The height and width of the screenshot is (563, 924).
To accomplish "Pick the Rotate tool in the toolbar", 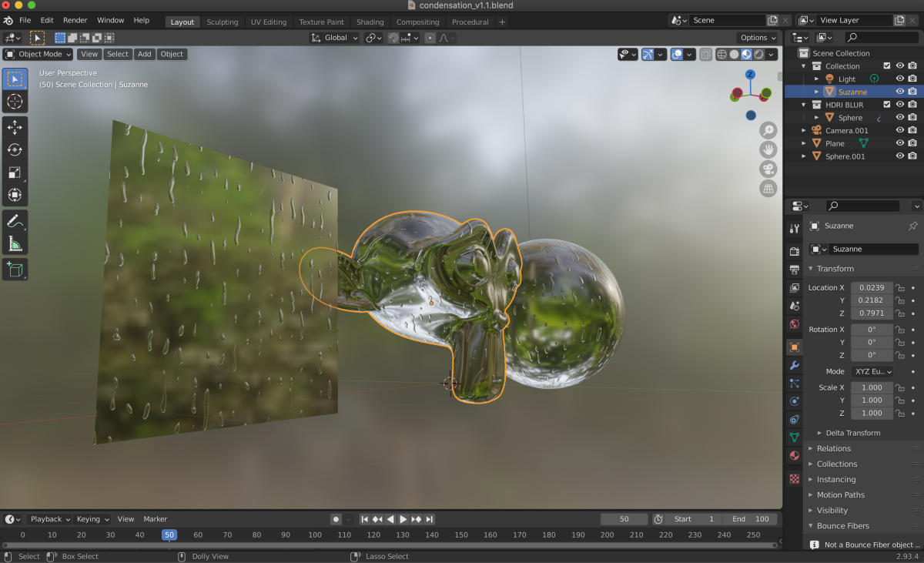I will click(15, 149).
